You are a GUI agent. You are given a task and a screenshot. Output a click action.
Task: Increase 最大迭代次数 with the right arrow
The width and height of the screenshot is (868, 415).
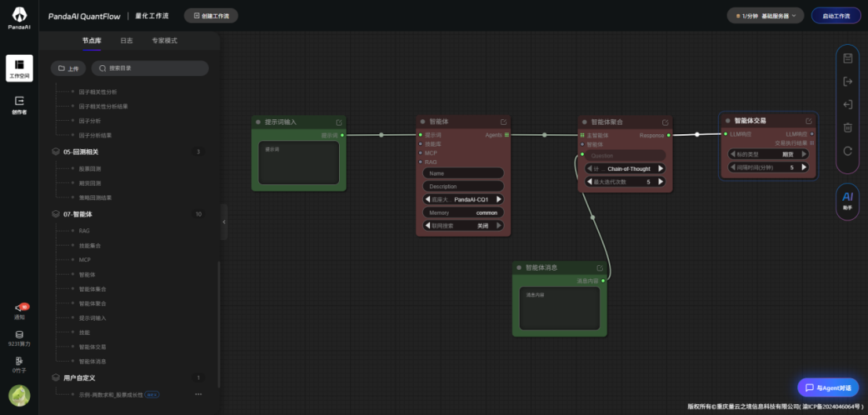tap(661, 182)
